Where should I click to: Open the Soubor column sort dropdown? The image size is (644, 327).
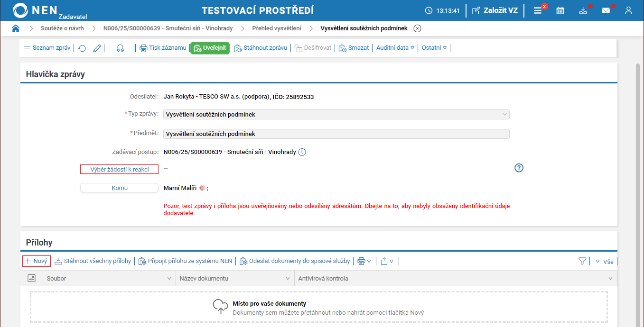[169, 279]
